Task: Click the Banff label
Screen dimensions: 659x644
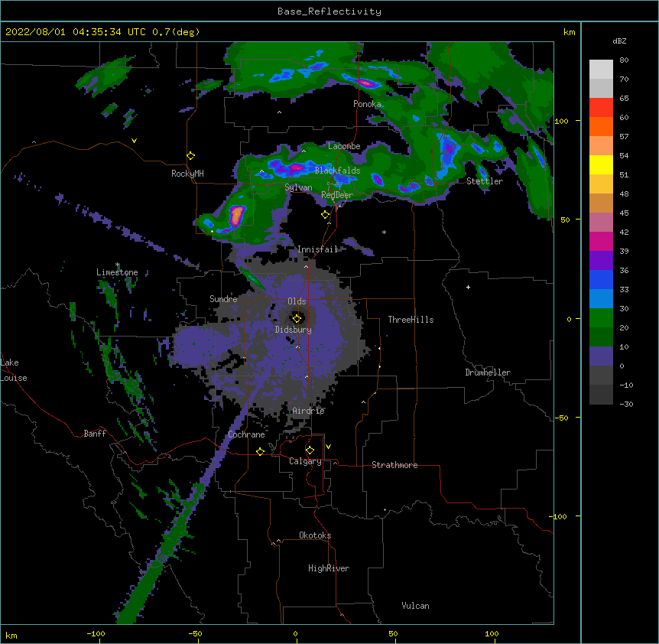Action: click(x=95, y=434)
